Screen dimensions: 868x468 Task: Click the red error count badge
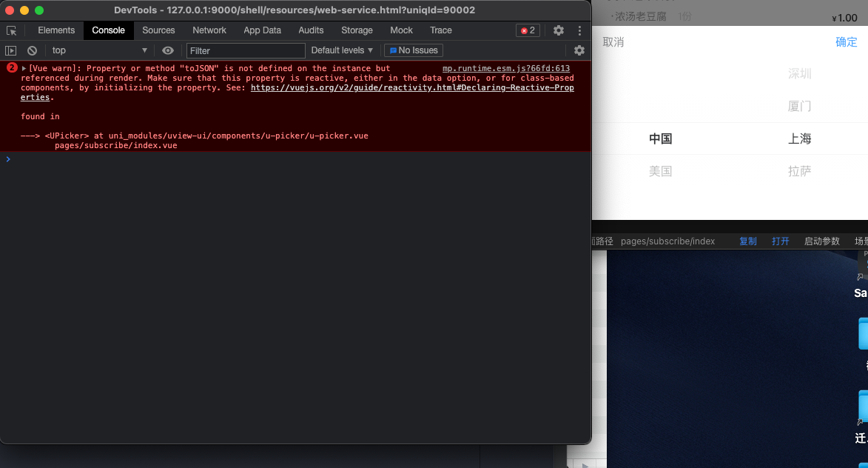pyautogui.click(x=527, y=30)
